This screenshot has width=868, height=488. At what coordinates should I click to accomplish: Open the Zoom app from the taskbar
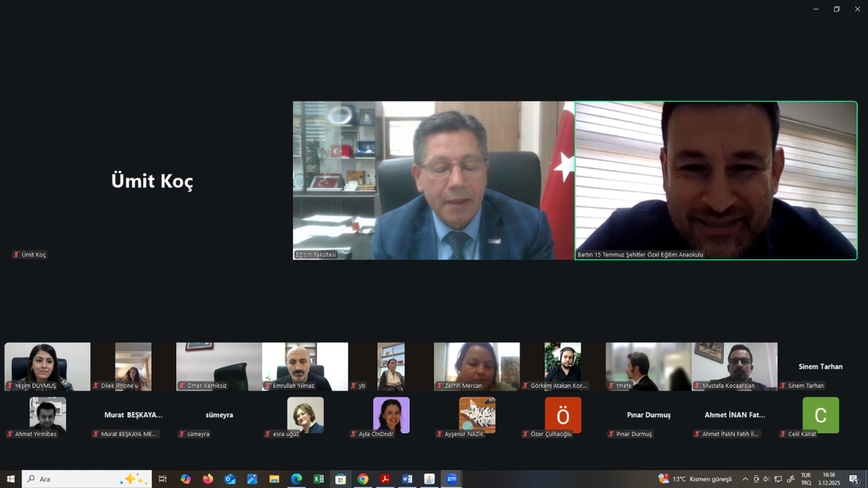pos(451,479)
